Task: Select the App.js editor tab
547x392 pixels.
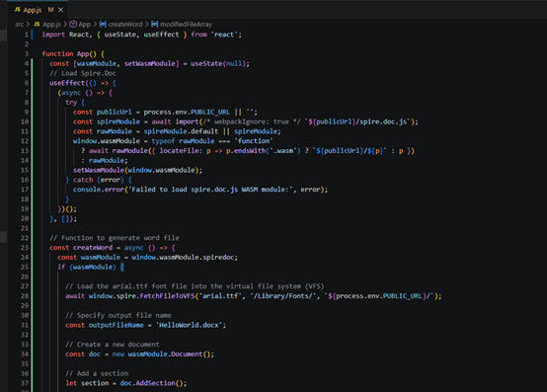Action: [x=39, y=10]
